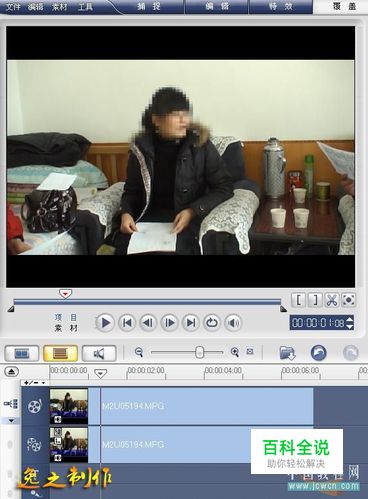
Task: Expand the ripple editing dropdown arrow
Action: [x=11, y=420]
